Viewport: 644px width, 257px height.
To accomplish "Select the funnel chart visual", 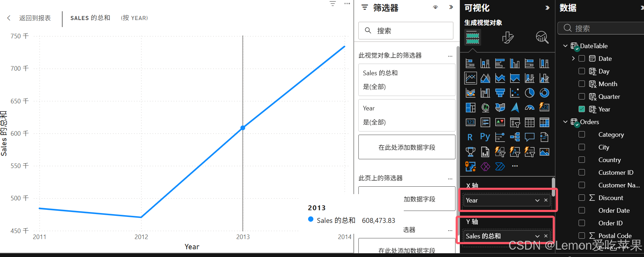I will pyautogui.click(x=500, y=93).
